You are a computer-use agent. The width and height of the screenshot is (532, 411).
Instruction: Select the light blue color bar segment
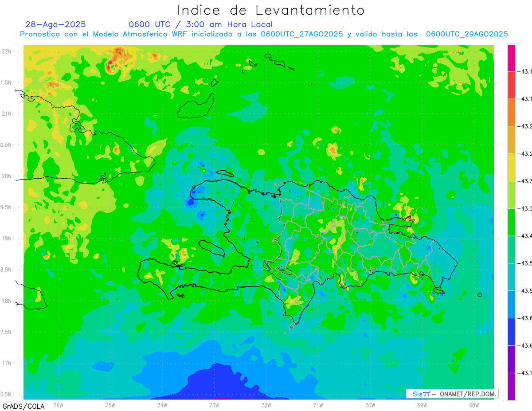pyautogui.click(x=511, y=305)
